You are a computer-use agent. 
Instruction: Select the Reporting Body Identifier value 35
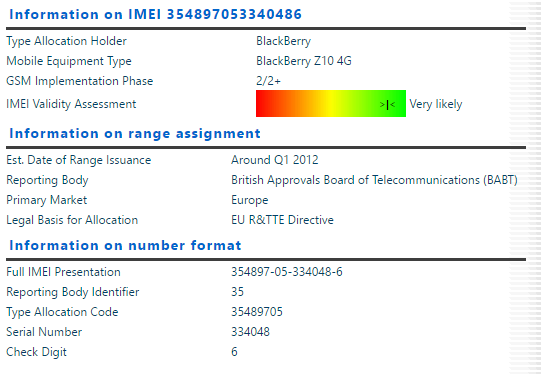pyautogui.click(x=237, y=292)
